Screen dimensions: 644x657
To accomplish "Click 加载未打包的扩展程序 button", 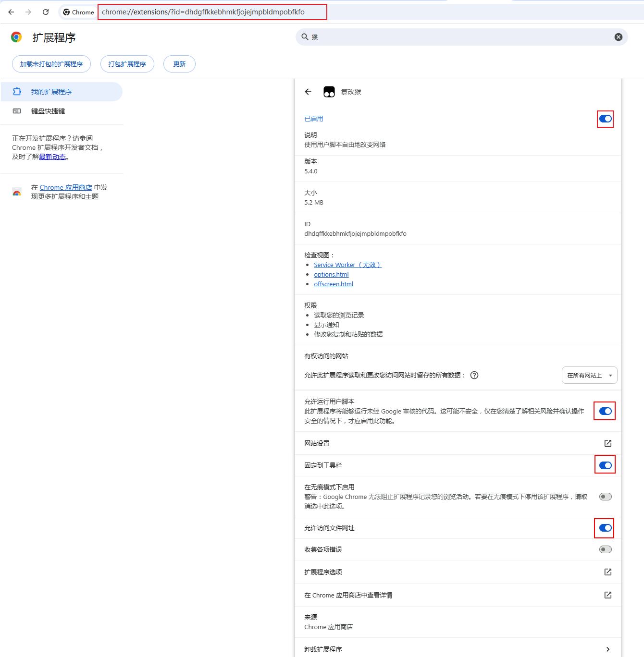I will click(51, 64).
